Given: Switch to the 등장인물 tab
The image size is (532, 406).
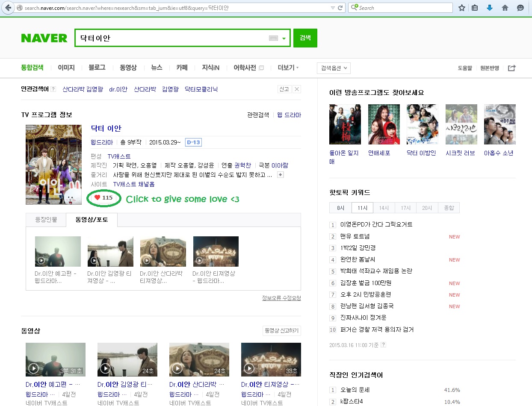Looking at the screenshot, I should (46, 220).
